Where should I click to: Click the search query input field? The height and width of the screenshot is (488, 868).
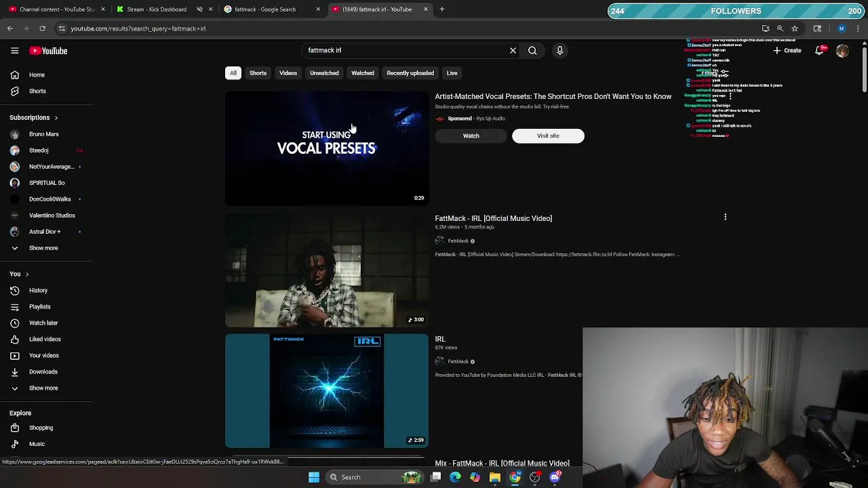pyautogui.click(x=404, y=50)
